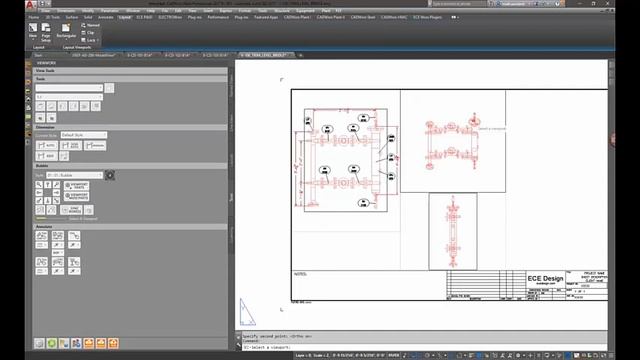
Task: Select the down-left bubble arrow direction
Action: point(39,200)
